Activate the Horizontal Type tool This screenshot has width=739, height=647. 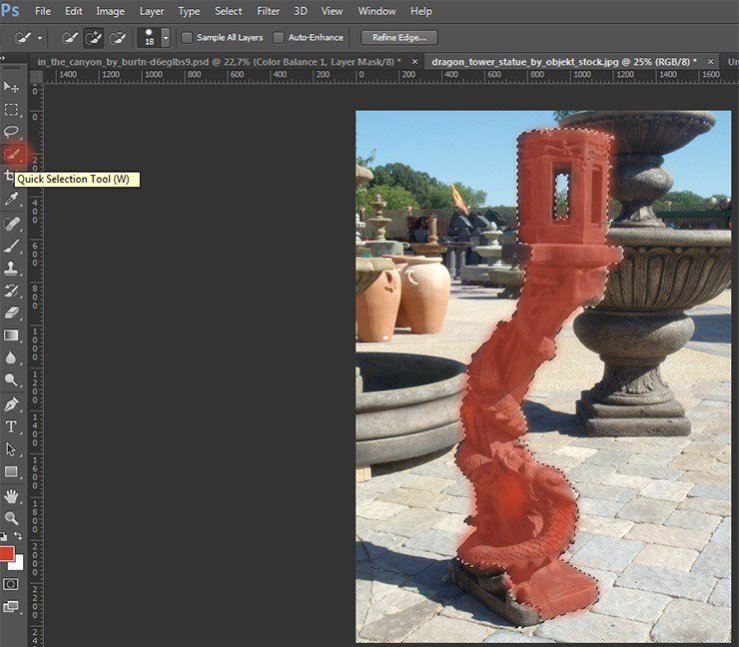[x=12, y=427]
